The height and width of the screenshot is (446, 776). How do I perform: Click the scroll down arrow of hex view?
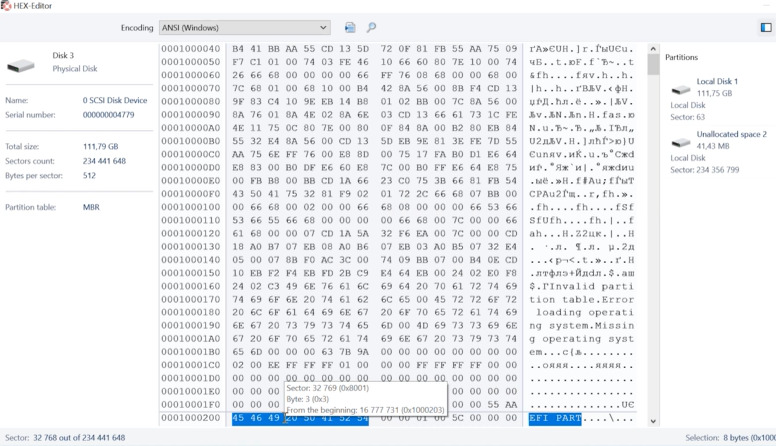pos(653,421)
